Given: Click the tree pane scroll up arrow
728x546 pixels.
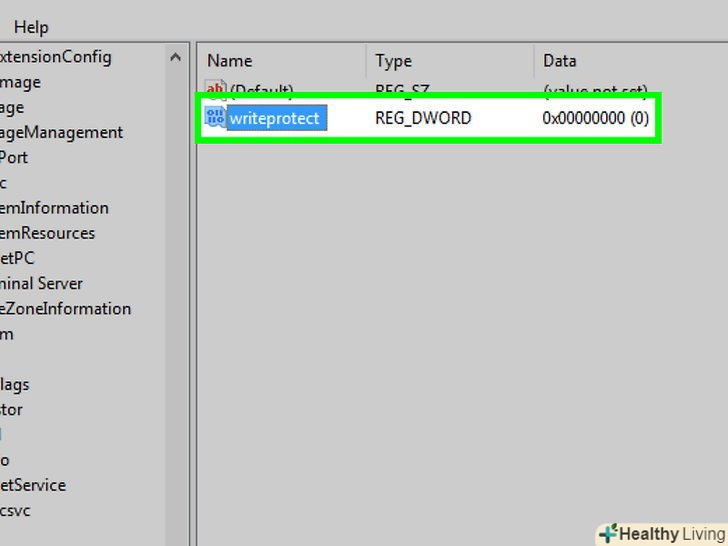Looking at the screenshot, I should pyautogui.click(x=176, y=57).
